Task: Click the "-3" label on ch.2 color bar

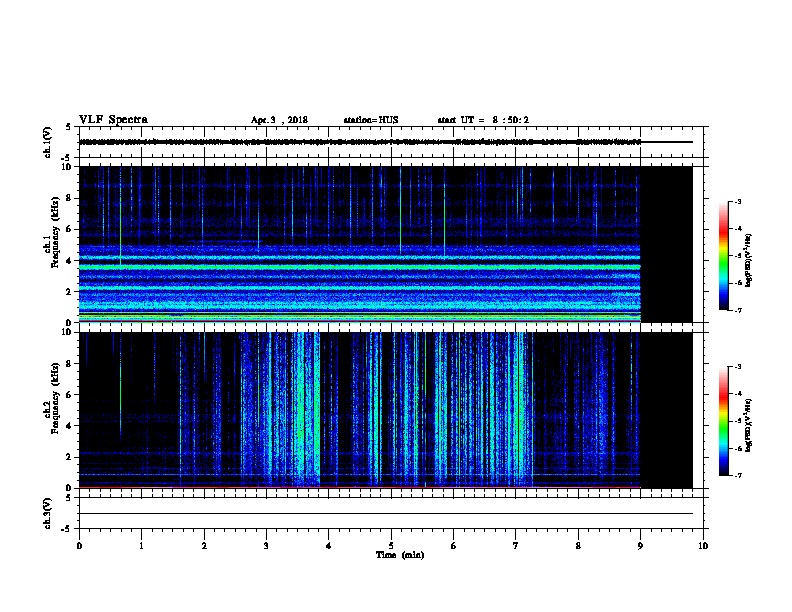Action: 738,367
